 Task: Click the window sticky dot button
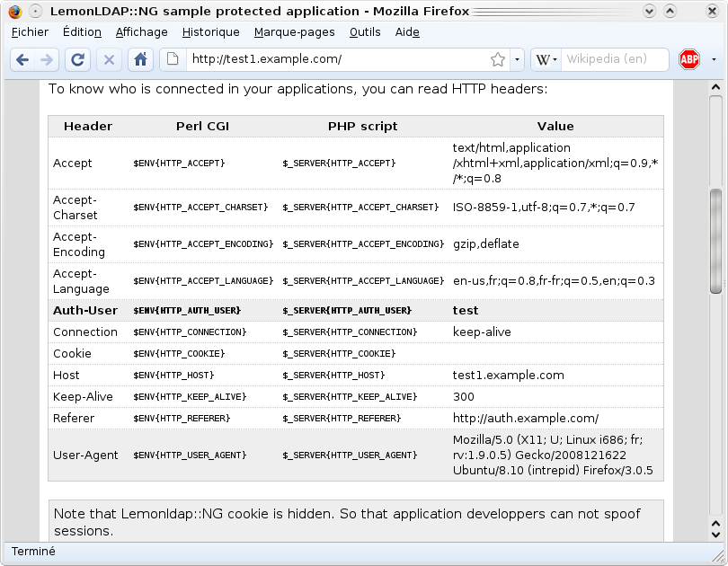[35, 11]
